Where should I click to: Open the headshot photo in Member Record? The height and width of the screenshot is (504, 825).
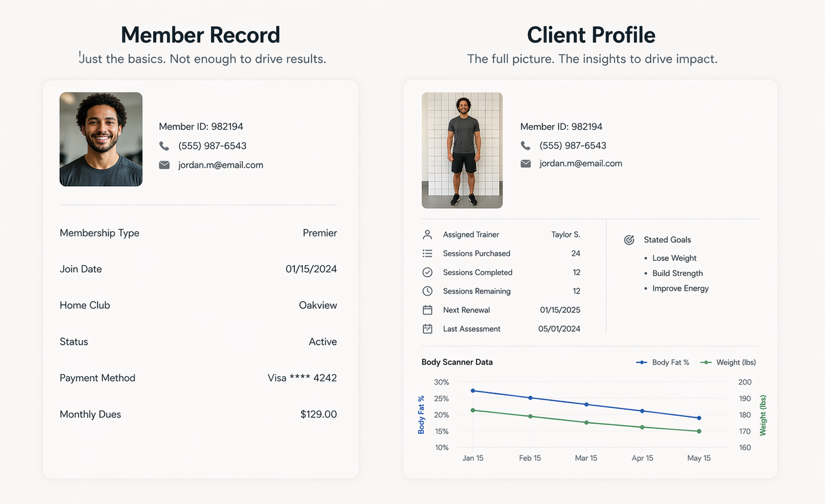pyautogui.click(x=101, y=139)
